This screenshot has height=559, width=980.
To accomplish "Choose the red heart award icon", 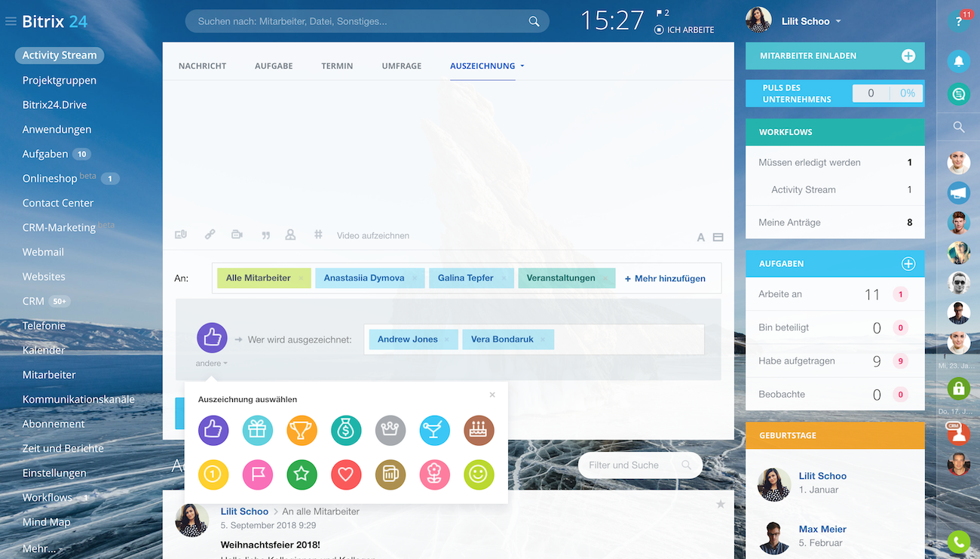I will pyautogui.click(x=346, y=475).
